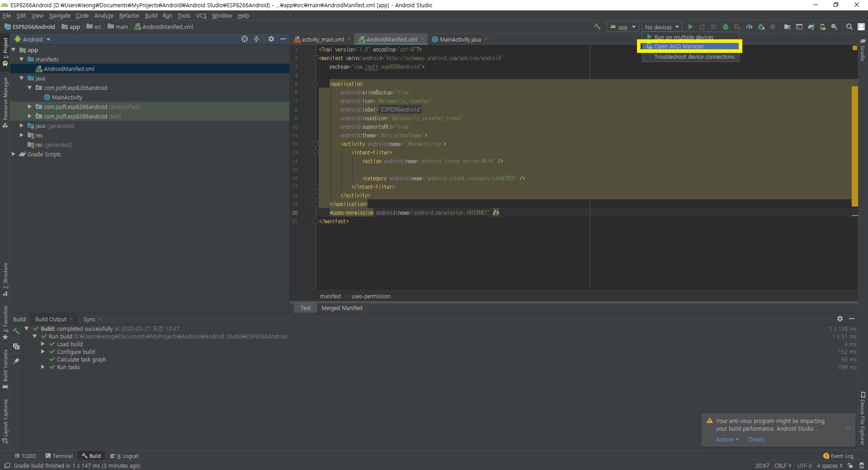Image resolution: width=868 pixels, height=470 pixels.
Task: Expand the Gradle Scripts node
Action: pyautogui.click(x=13, y=154)
